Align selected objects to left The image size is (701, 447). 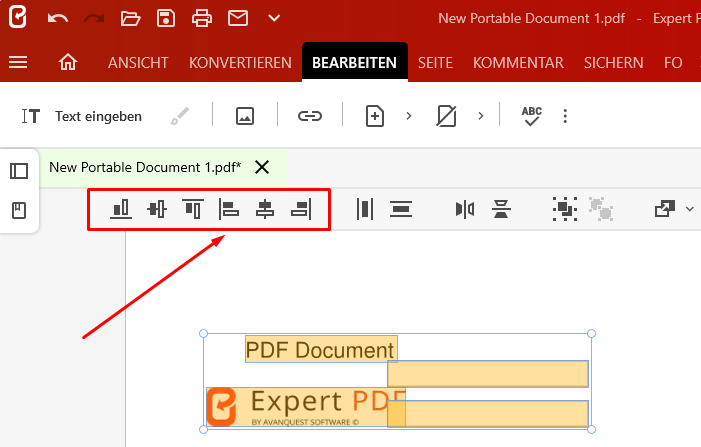pyautogui.click(x=229, y=209)
